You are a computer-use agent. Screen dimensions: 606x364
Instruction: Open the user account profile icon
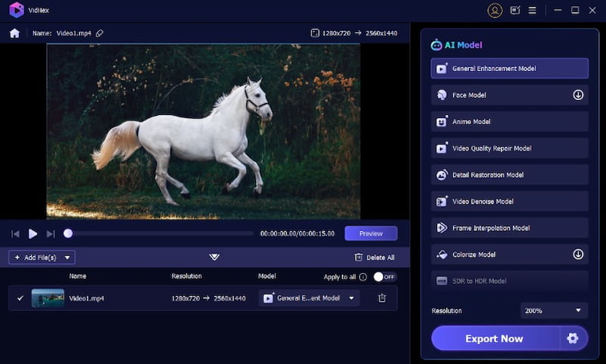495,11
